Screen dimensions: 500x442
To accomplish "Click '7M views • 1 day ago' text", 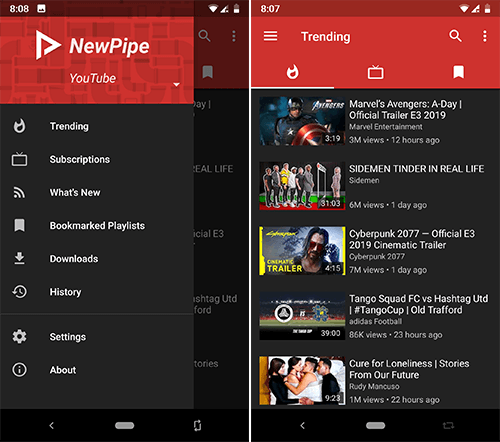I will (x=388, y=270).
